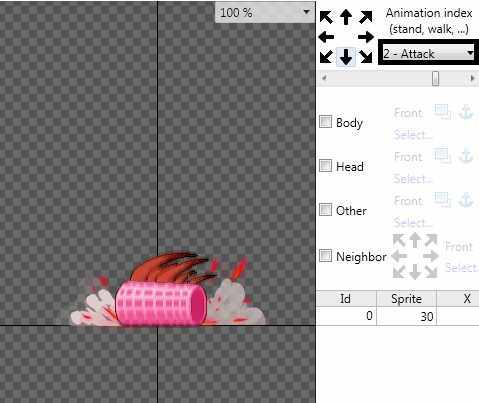The width and height of the screenshot is (479, 403).
Task: Sort by the Sprite column header
Action: pos(406,299)
